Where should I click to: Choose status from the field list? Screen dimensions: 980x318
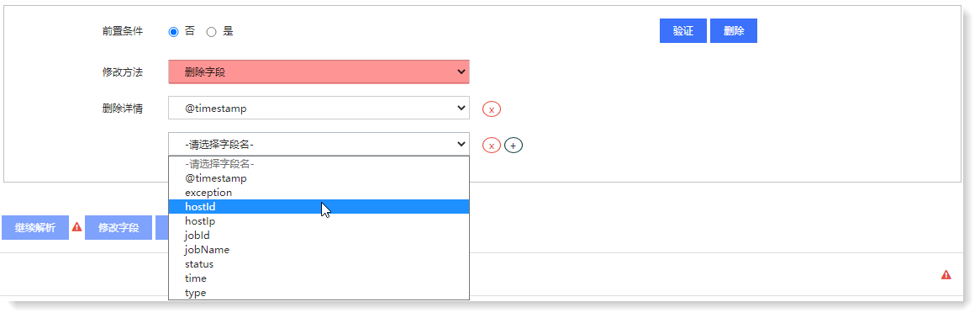(x=319, y=264)
